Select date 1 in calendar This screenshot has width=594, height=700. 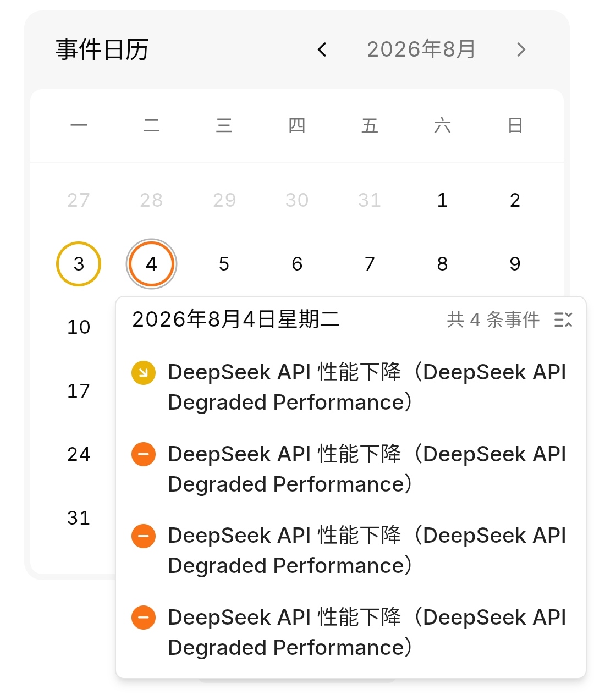(442, 200)
